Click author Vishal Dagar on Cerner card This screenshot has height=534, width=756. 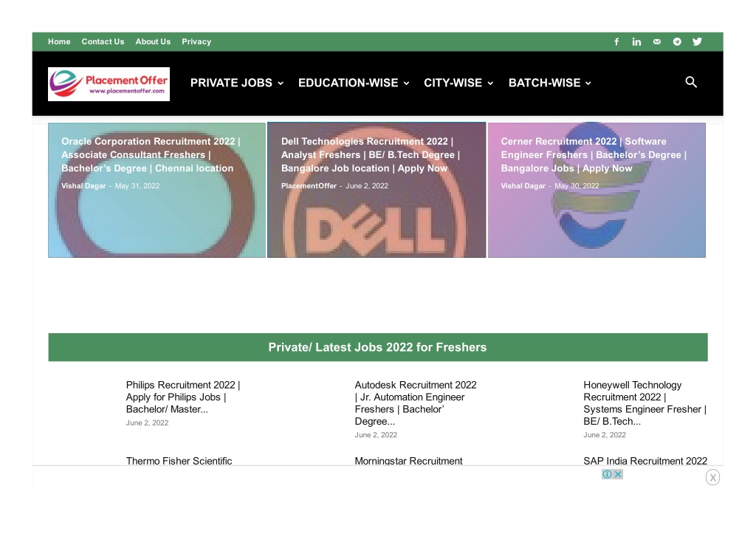tap(523, 185)
